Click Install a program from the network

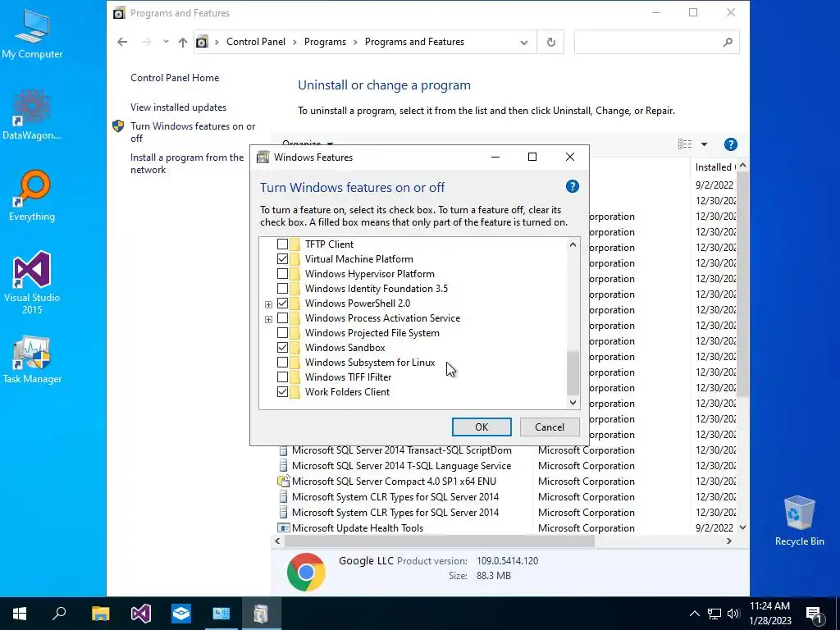[186, 163]
